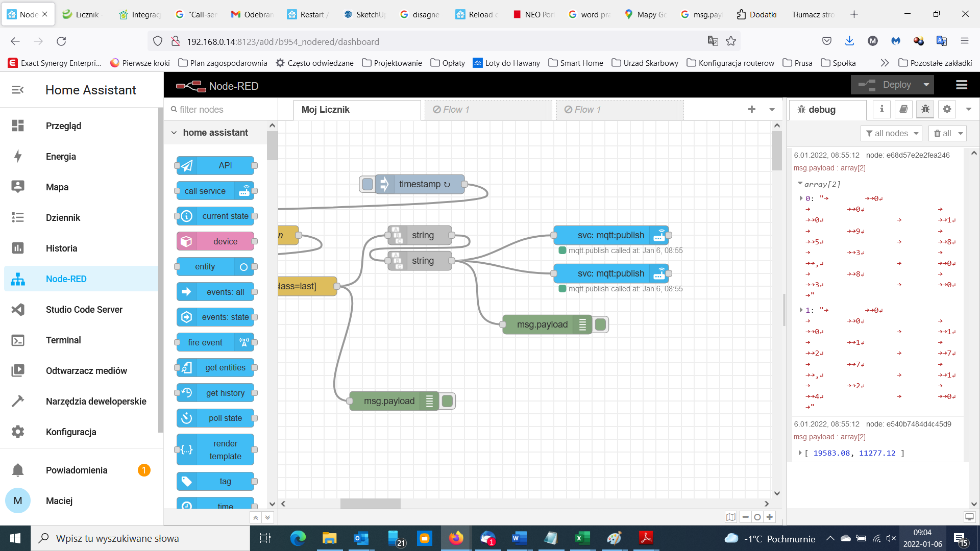Reset workspace zoom level
The image size is (980, 551).
[757, 517]
